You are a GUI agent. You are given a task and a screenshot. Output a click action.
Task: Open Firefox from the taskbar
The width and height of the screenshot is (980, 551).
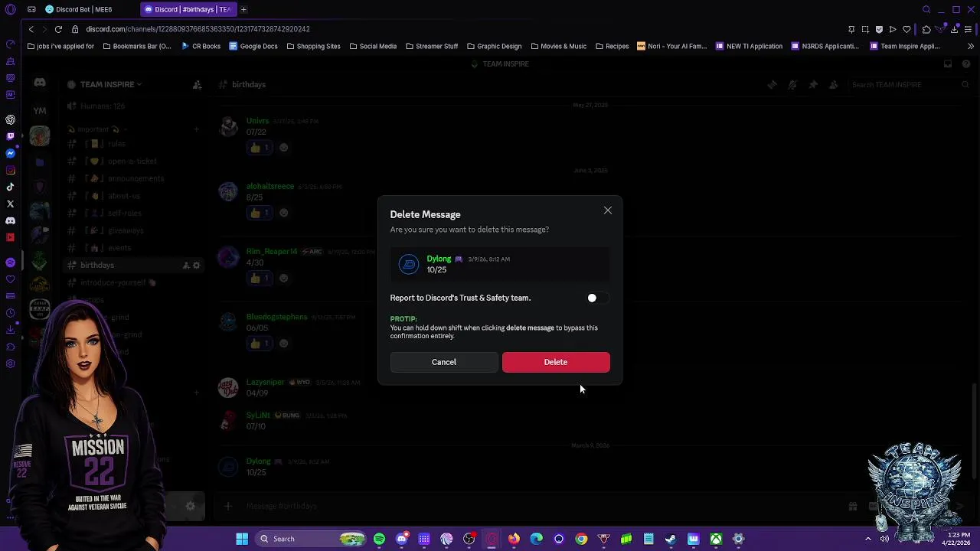point(514,539)
